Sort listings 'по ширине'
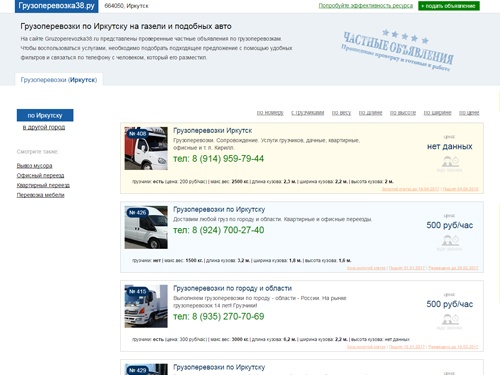This screenshot has height=375, width=500. (x=437, y=113)
